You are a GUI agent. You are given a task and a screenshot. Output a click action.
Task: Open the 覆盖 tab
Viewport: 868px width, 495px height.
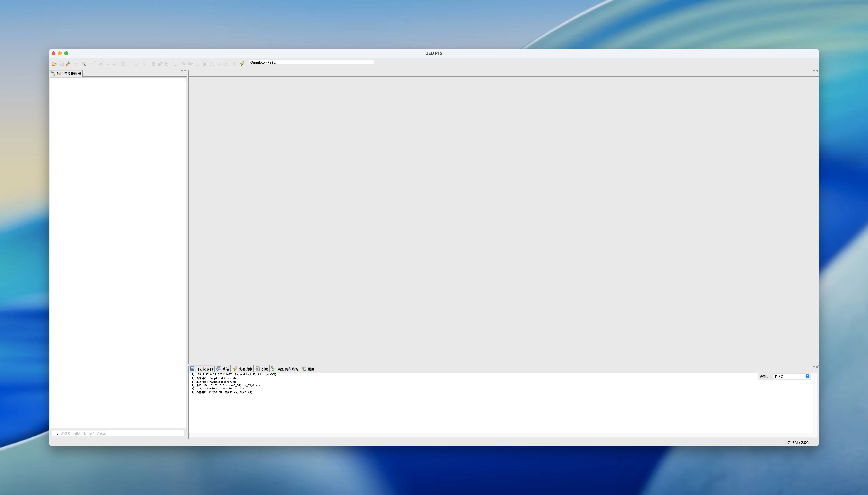pyautogui.click(x=308, y=369)
